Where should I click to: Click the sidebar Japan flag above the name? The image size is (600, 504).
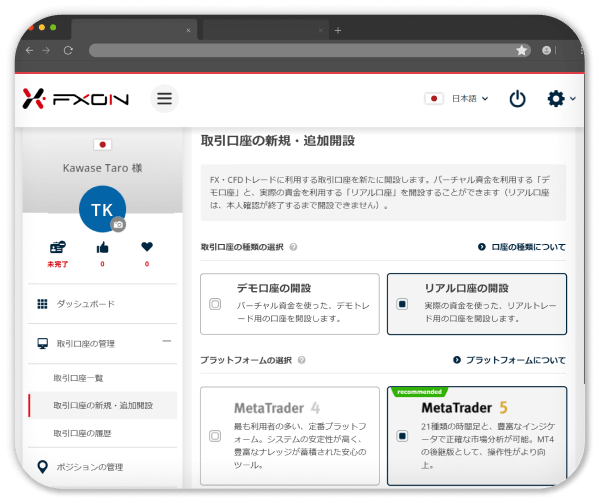click(x=103, y=145)
